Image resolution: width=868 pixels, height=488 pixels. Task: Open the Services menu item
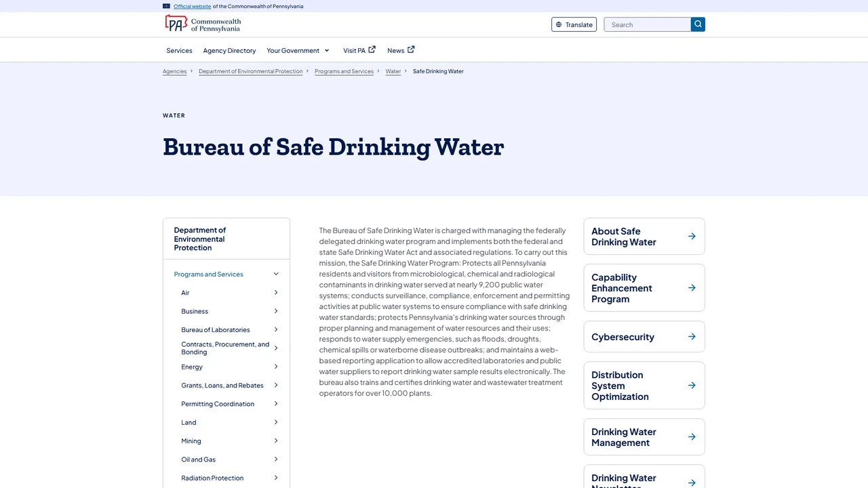[x=179, y=50]
